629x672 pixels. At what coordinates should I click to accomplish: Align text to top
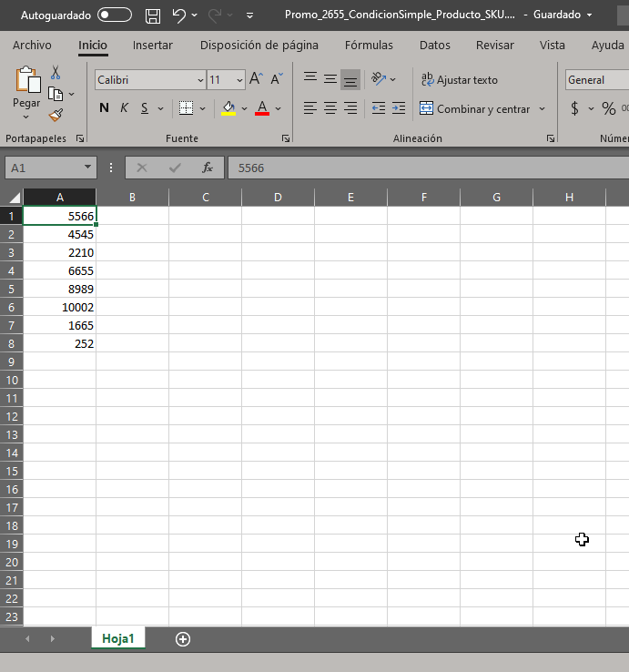310,79
